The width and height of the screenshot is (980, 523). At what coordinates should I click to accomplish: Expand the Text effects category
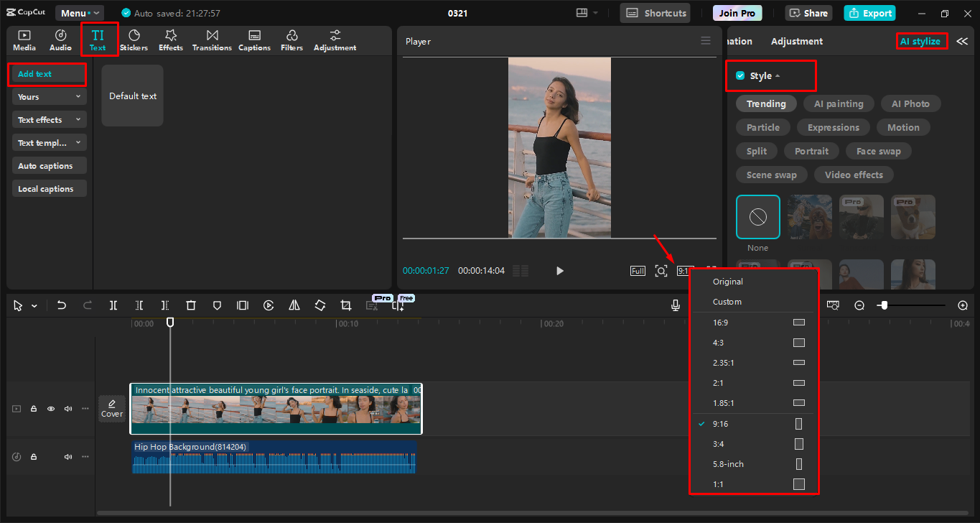50,120
